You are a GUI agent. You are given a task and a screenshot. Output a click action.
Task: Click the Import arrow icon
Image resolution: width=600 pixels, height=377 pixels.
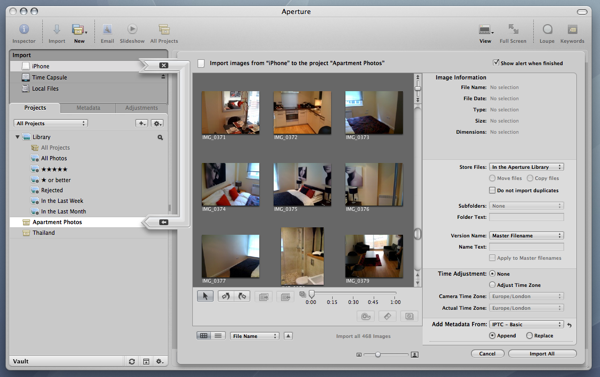57,29
